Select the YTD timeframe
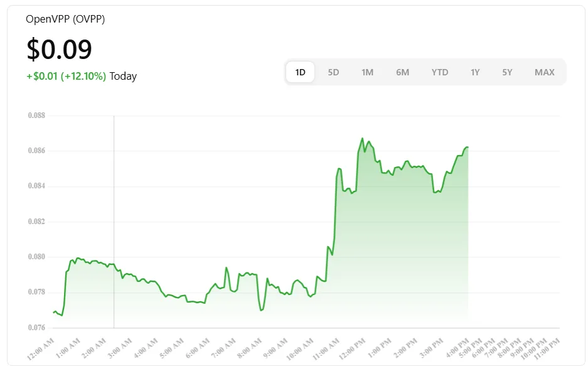This screenshot has width=588, height=366. coord(440,72)
